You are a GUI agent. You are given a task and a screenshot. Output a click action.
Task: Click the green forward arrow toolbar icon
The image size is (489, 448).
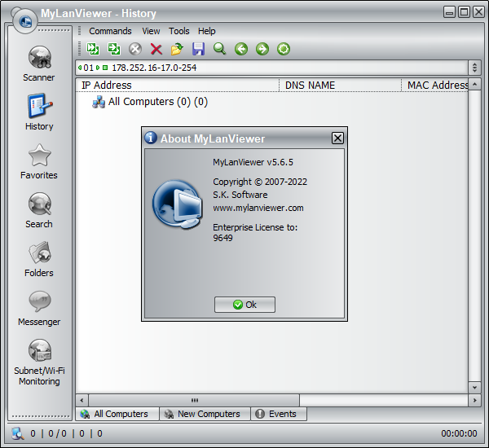coord(262,49)
